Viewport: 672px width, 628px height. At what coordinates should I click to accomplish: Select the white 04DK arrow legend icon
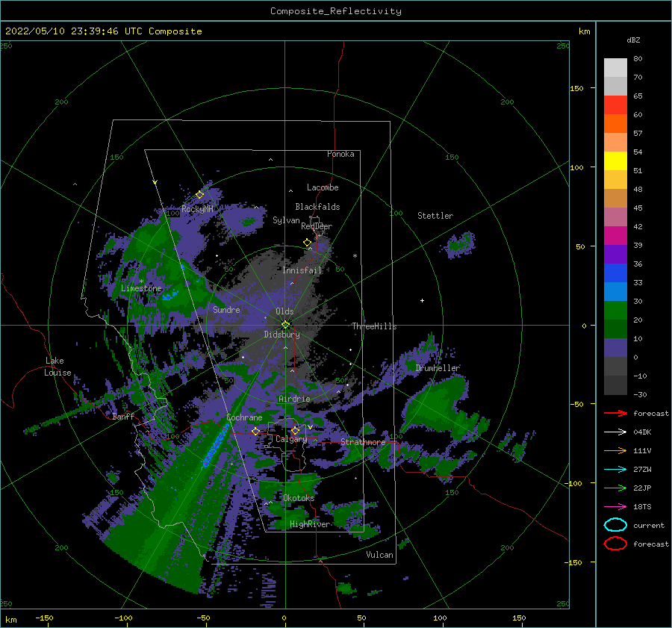coord(615,432)
